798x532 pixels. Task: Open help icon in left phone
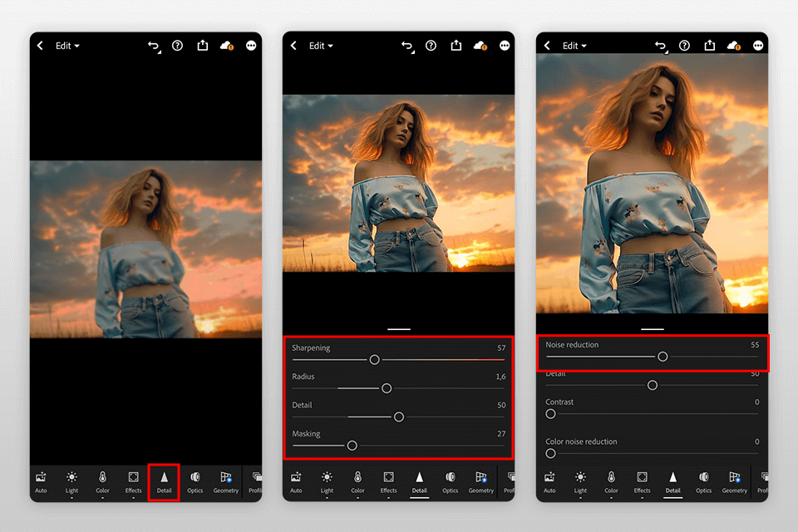177,46
